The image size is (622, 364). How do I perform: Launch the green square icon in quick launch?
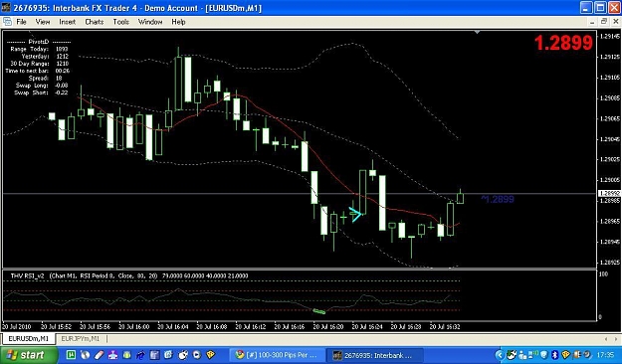[127, 354]
